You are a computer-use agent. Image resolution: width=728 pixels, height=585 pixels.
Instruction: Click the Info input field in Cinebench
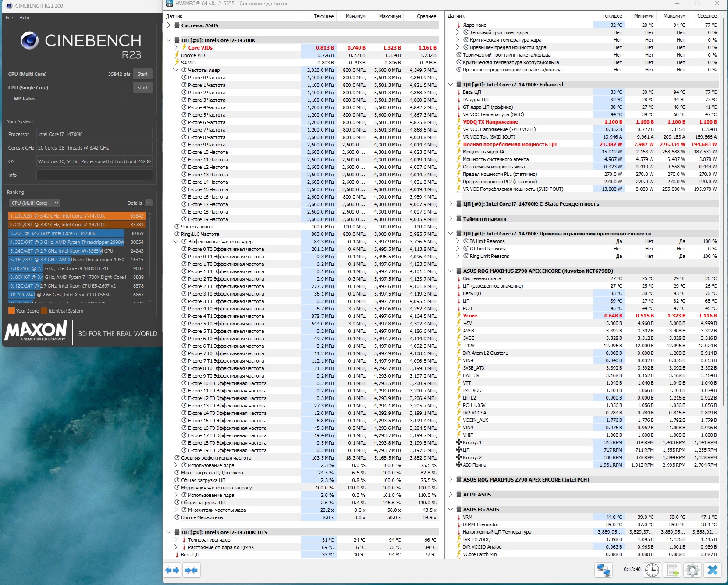(x=95, y=175)
